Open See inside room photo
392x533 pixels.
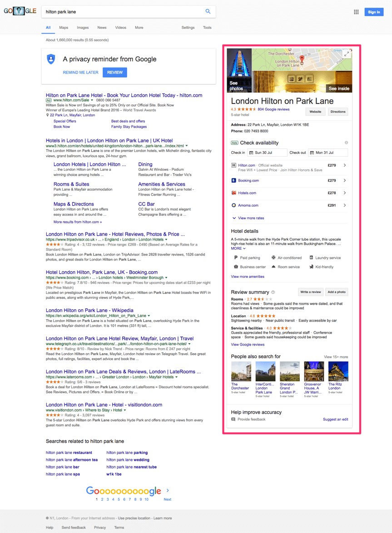[x=302, y=82]
